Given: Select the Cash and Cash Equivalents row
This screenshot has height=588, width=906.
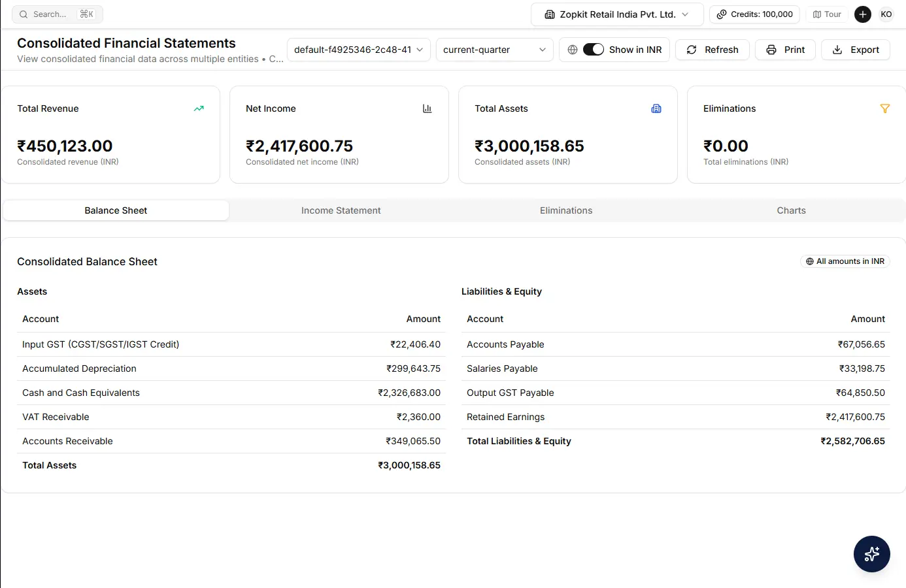Looking at the screenshot, I should [231, 393].
